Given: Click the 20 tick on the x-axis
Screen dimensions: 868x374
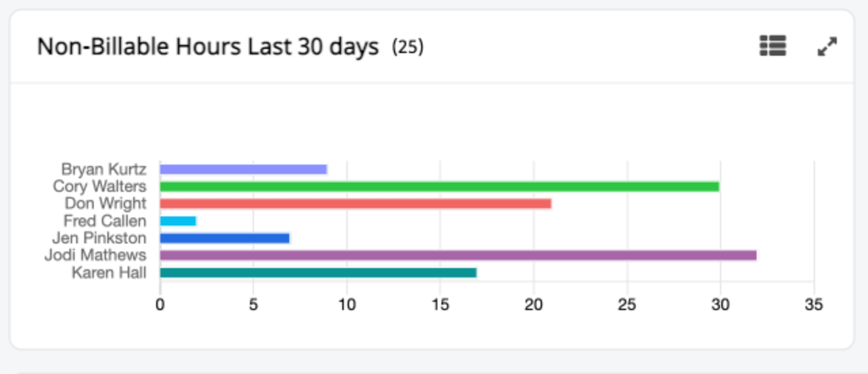Looking at the screenshot, I should 534,305.
